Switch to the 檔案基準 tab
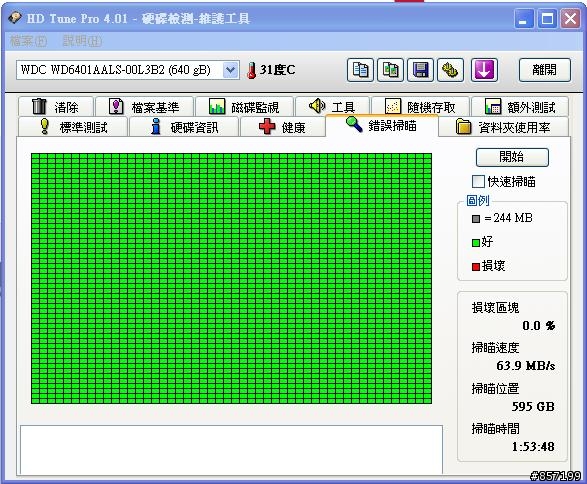 [145, 107]
